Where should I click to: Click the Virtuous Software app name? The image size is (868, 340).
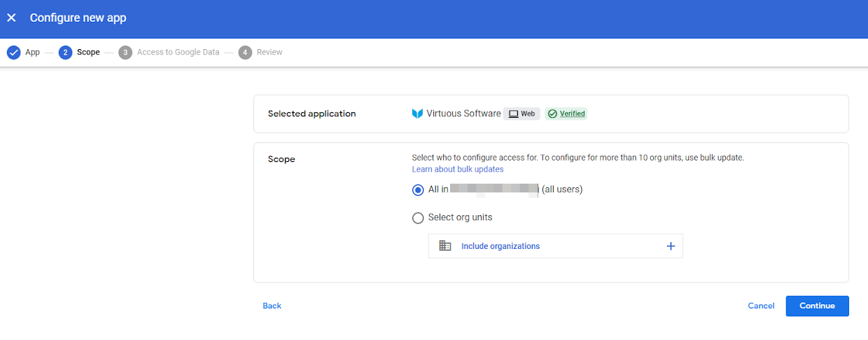[463, 114]
